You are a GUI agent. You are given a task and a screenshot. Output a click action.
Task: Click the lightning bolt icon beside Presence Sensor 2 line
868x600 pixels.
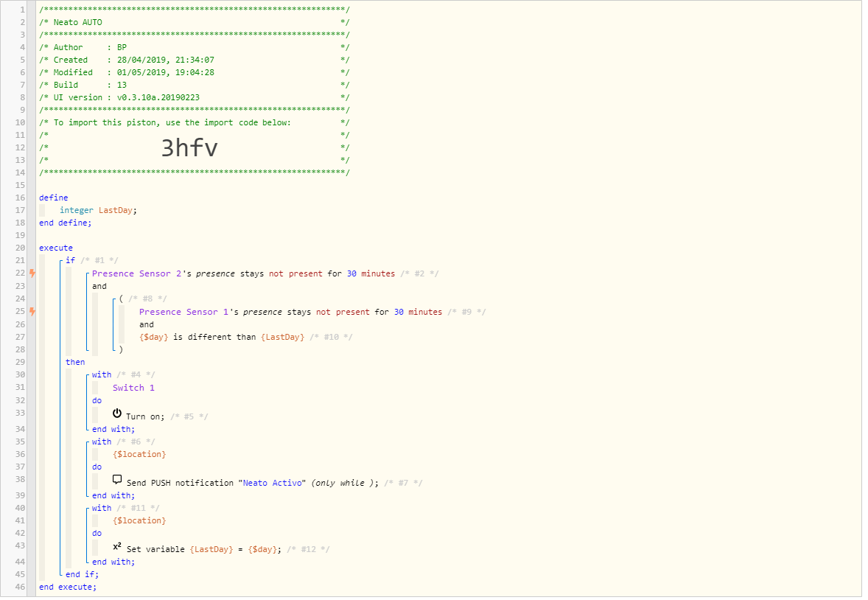click(x=32, y=273)
